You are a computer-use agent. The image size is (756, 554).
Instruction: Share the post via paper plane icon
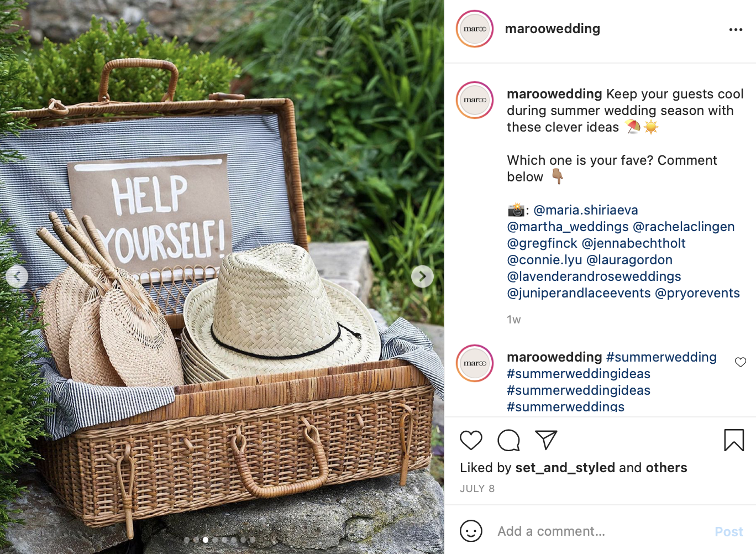(546, 440)
